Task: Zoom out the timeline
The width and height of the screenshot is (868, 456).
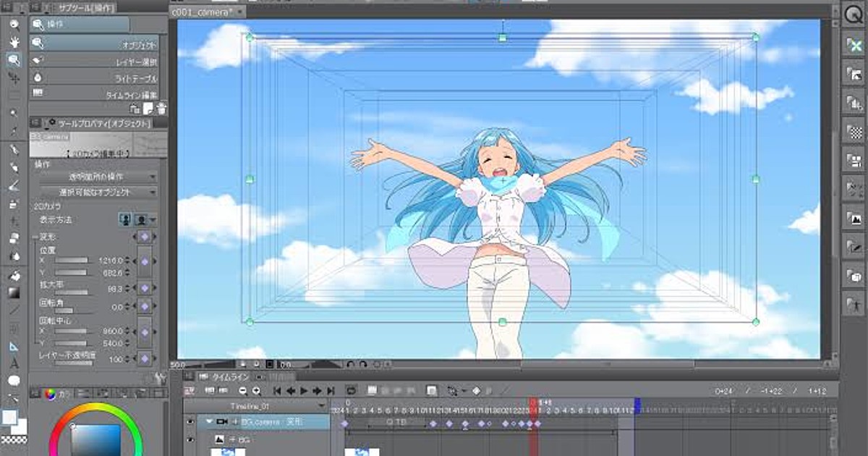Action: [x=244, y=390]
